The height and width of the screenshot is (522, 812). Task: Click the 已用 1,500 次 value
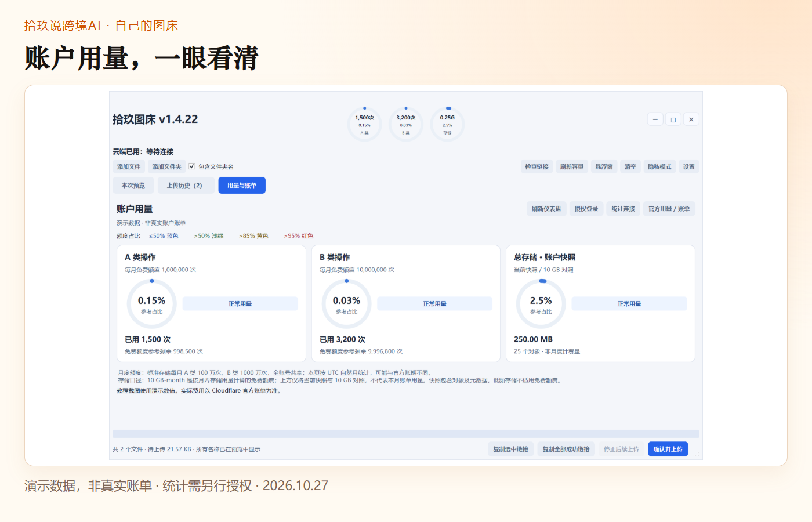pos(148,339)
